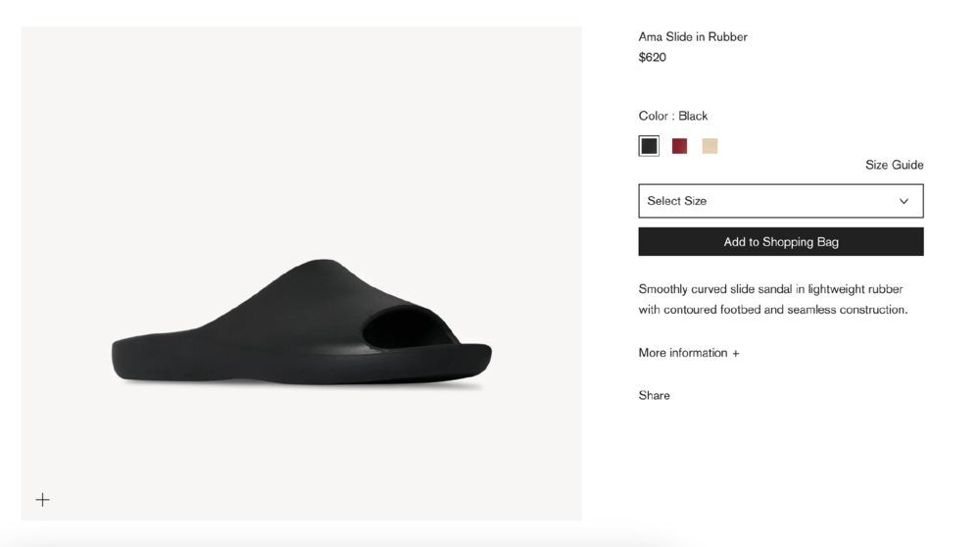Click the product description paragraph
980x547 pixels.
coord(772,299)
